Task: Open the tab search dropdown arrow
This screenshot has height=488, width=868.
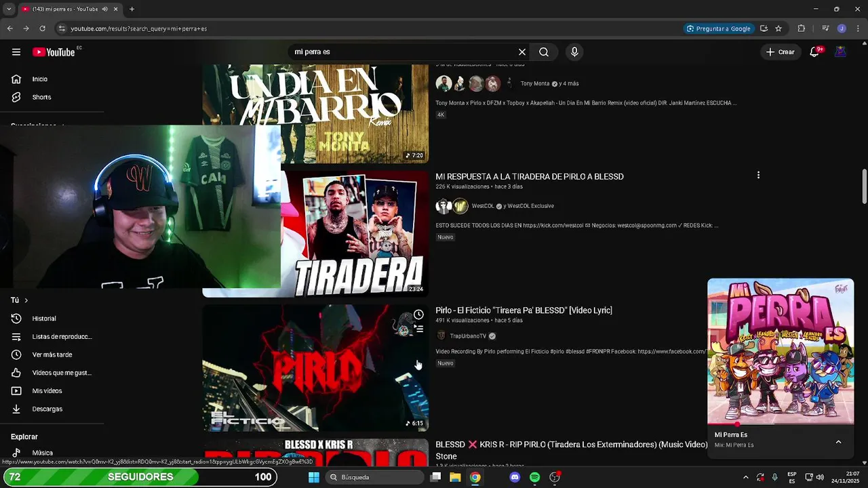Action: coord(8,9)
